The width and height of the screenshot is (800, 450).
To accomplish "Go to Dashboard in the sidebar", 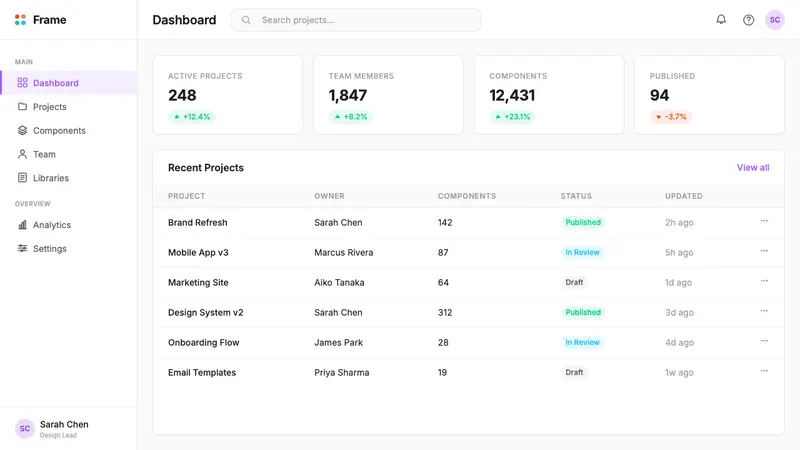I will [69, 83].
